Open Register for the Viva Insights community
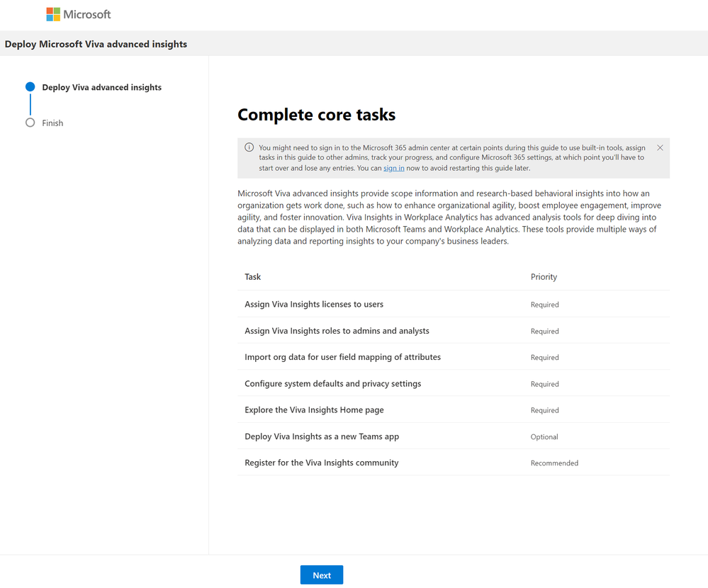Screen dimensions: 708x588 click(322, 463)
